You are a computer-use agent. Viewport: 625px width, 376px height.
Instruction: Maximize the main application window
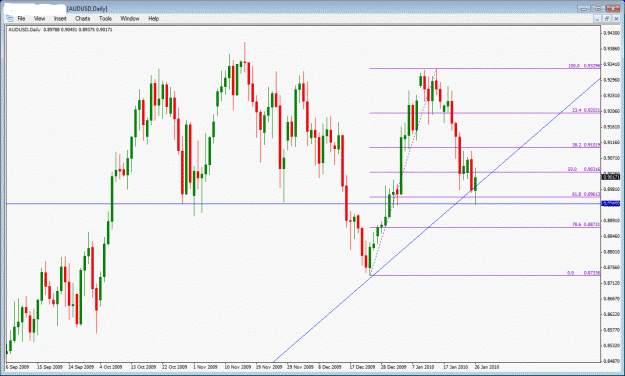point(598,8)
